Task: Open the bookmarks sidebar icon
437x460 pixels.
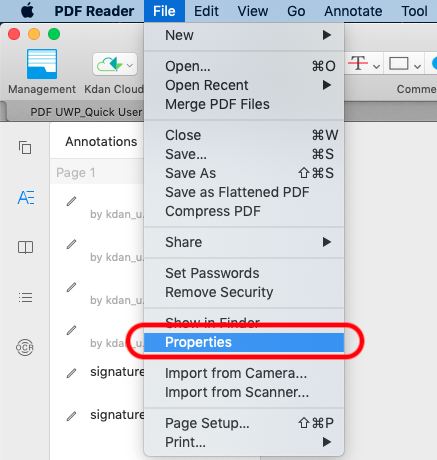Action: [25, 247]
